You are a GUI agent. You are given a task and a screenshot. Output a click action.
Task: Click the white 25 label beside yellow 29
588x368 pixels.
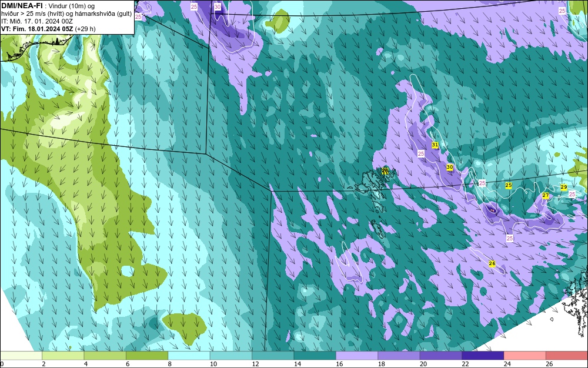[572, 194]
